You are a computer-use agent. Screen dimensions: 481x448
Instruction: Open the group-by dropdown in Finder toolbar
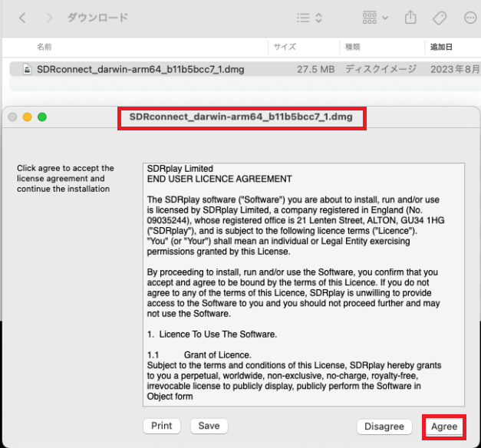click(375, 18)
